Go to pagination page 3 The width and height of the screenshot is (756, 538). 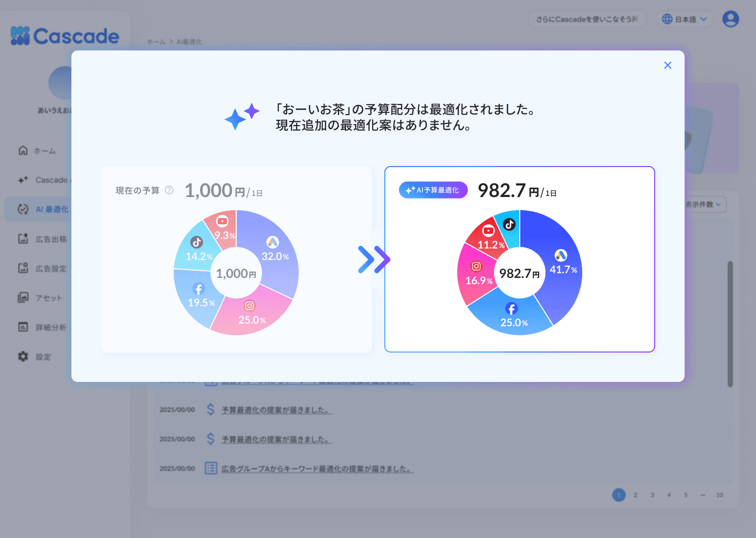point(652,495)
